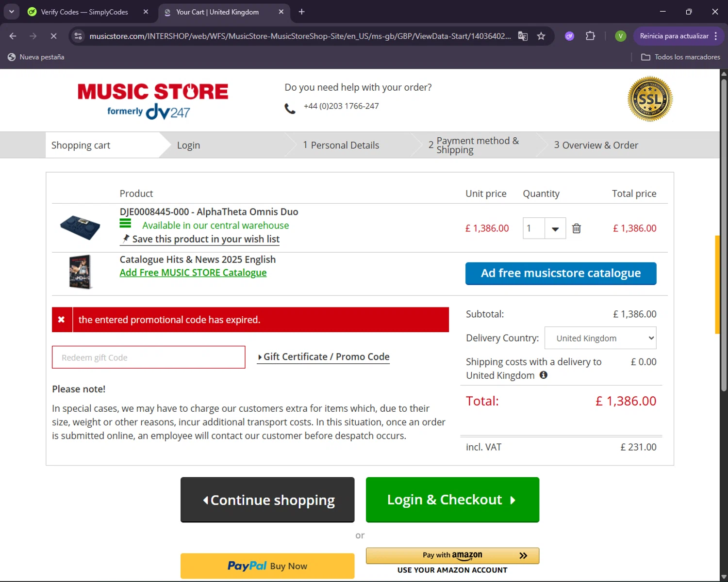Click the translate page icon
This screenshot has width=728, height=582.
point(523,36)
